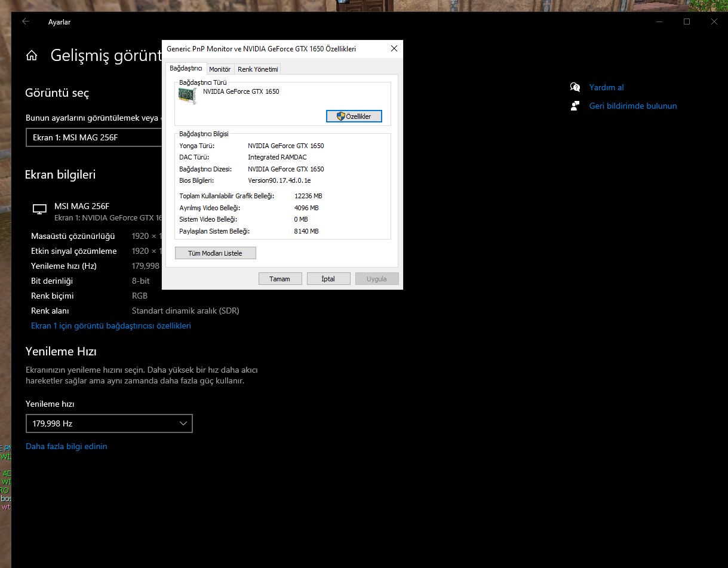The width and height of the screenshot is (728, 568).
Task: Switch to the Monitör tab
Action: (220, 69)
